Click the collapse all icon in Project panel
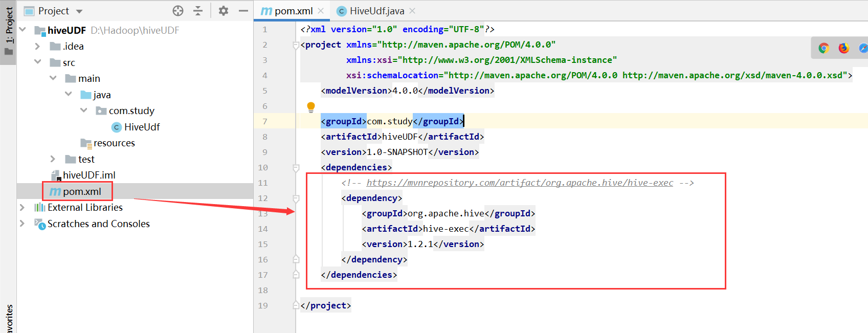Image resolution: width=868 pixels, height=333 pixels. tap(198, 11)
